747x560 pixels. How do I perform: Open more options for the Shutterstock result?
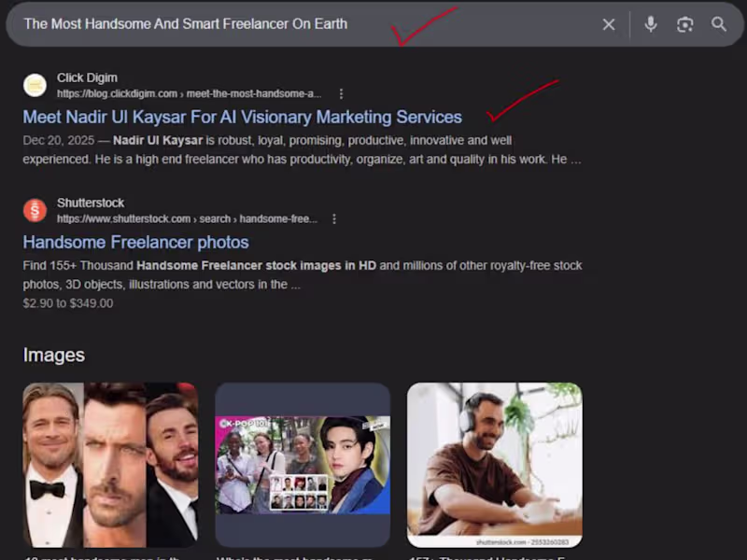pyautogui.click(x=334, y=219)
